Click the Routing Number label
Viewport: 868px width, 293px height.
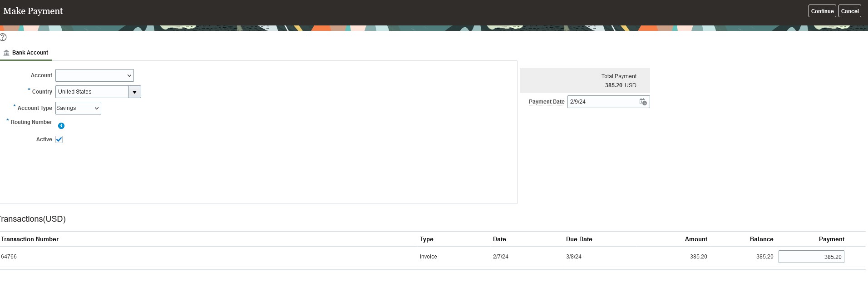click(x=31, y=122)
